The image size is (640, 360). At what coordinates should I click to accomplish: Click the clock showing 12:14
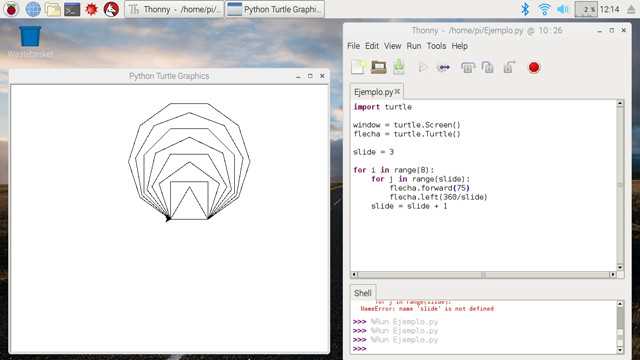click(610, 9)
